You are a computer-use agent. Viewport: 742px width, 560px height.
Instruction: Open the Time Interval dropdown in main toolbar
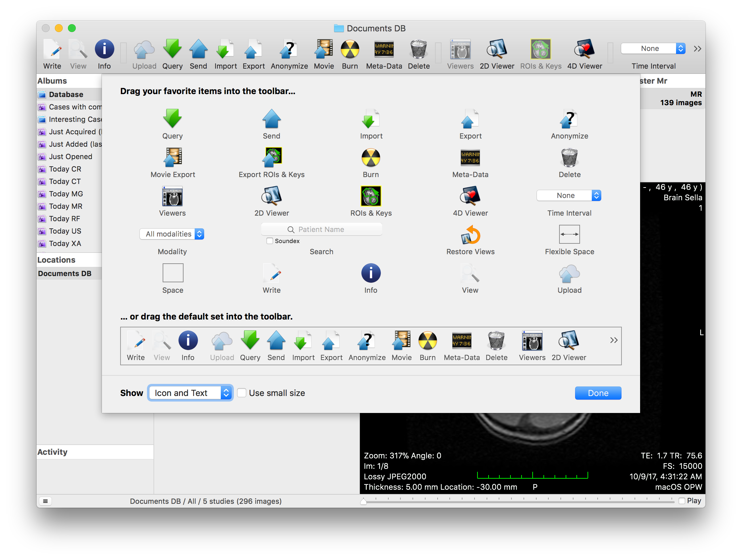[653, 48]
